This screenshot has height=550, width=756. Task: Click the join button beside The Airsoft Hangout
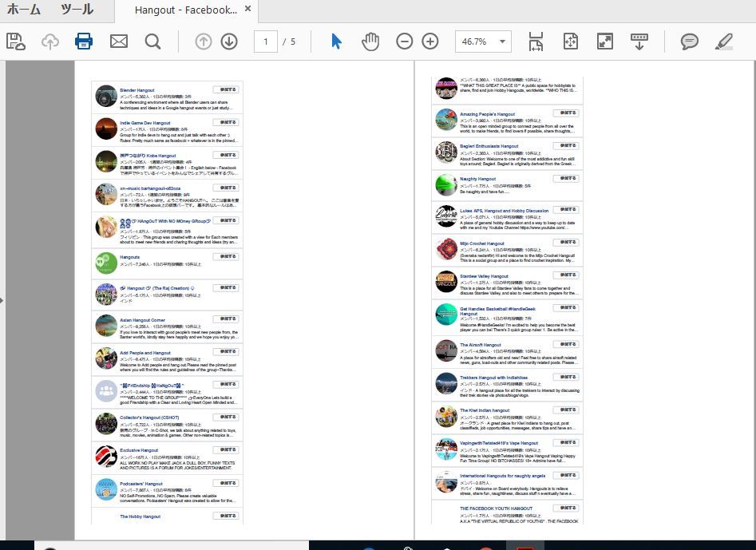(565, 344)
